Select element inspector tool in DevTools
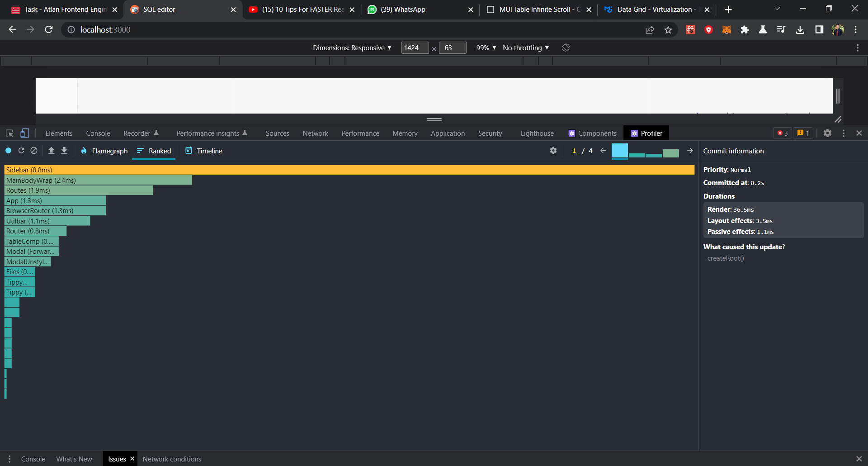This screenshot has width=868, height=466. pos(9,133)
